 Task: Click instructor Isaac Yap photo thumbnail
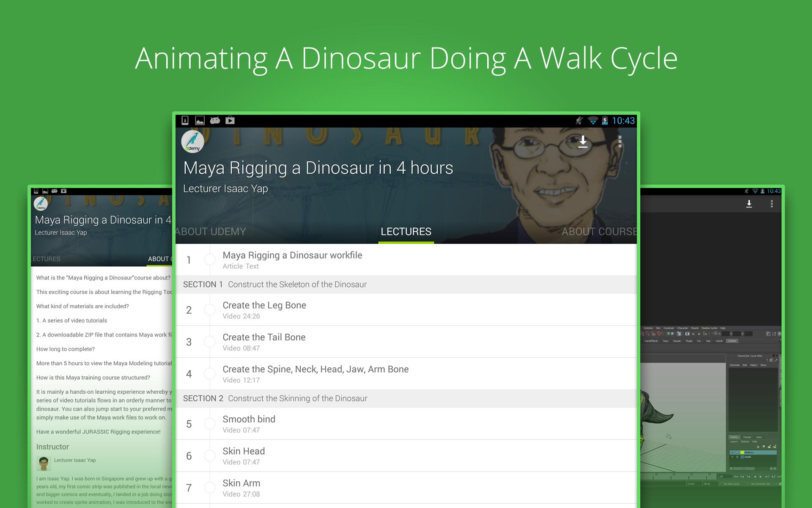pos(44,464)
